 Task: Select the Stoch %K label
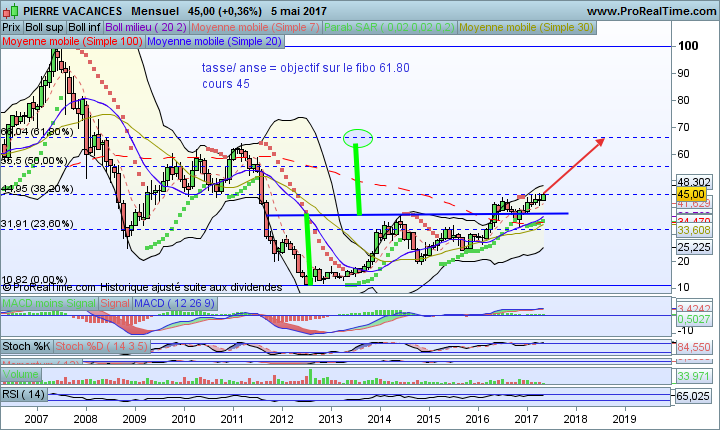27,346
